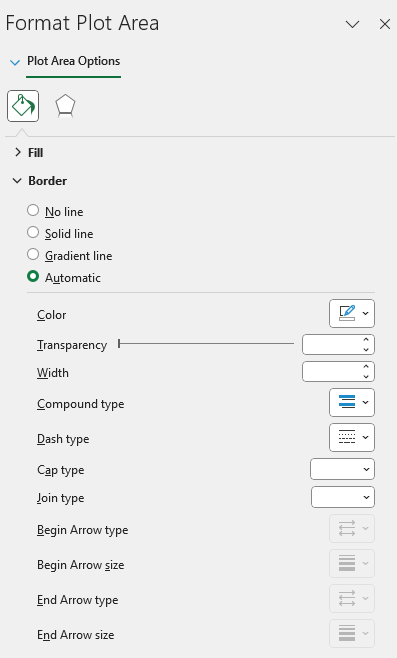Open the Join type dropdown

point(342,497)
